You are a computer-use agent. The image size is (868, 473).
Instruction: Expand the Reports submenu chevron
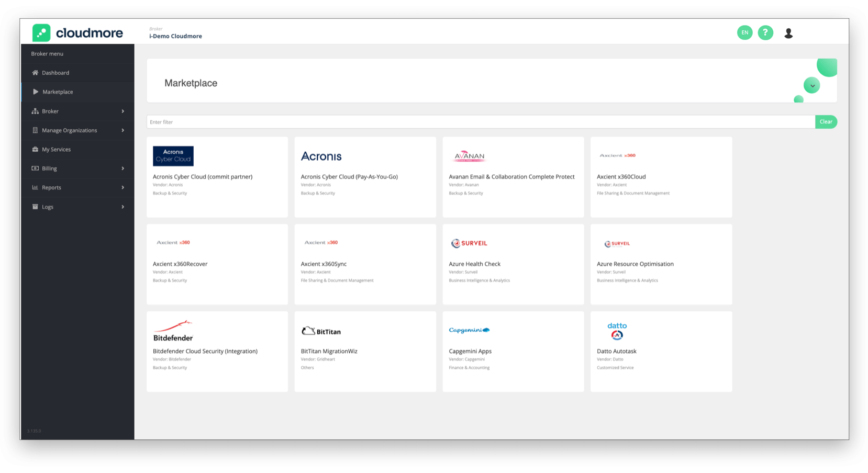(123, 187)
